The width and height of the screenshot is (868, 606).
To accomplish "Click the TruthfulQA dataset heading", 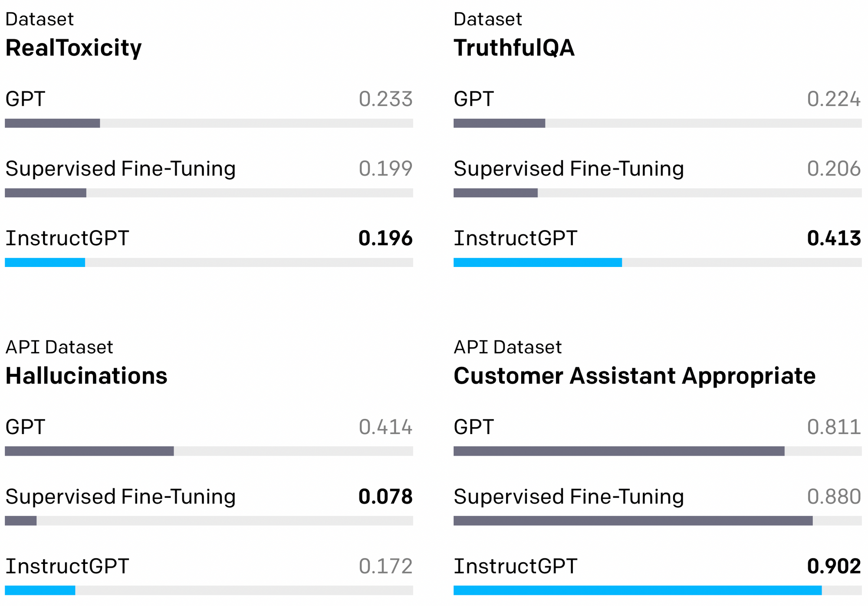I will 514,48.
